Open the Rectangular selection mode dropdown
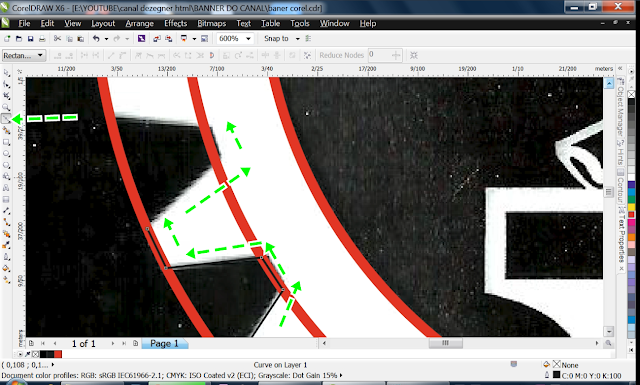This screenshot has width=640, height=385. pos(23,55)
